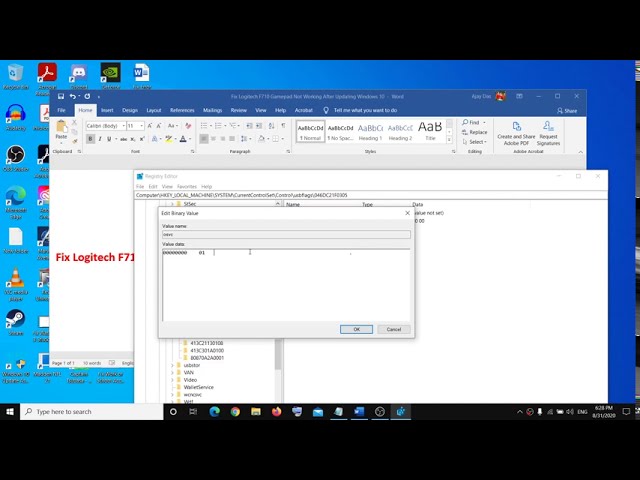Open Google Chrome from the taskbar
Viewport: 640px width, 480px height.
(235, 412)
